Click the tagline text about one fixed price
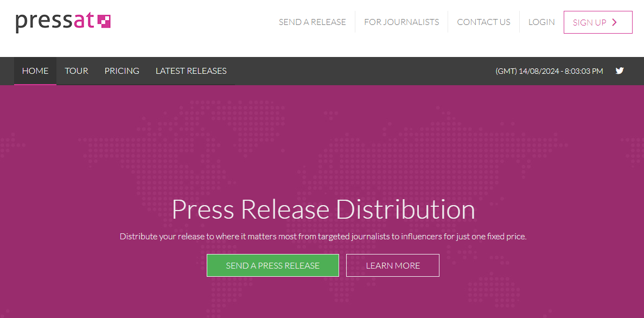Image resolution: width=644 pixels, height=318 pixels. 323,237
